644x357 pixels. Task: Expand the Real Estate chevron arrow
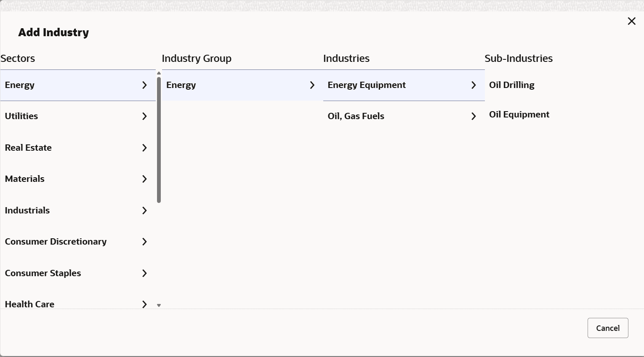pos(144,148)
